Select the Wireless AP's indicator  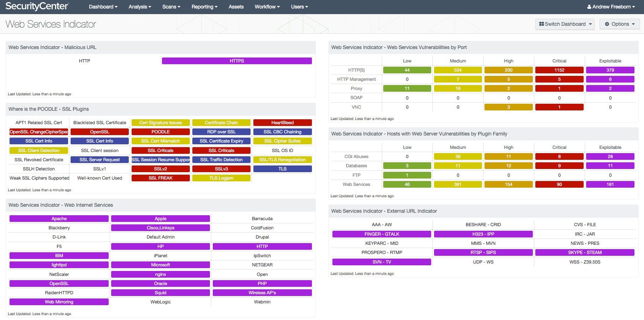coord(262,293)
